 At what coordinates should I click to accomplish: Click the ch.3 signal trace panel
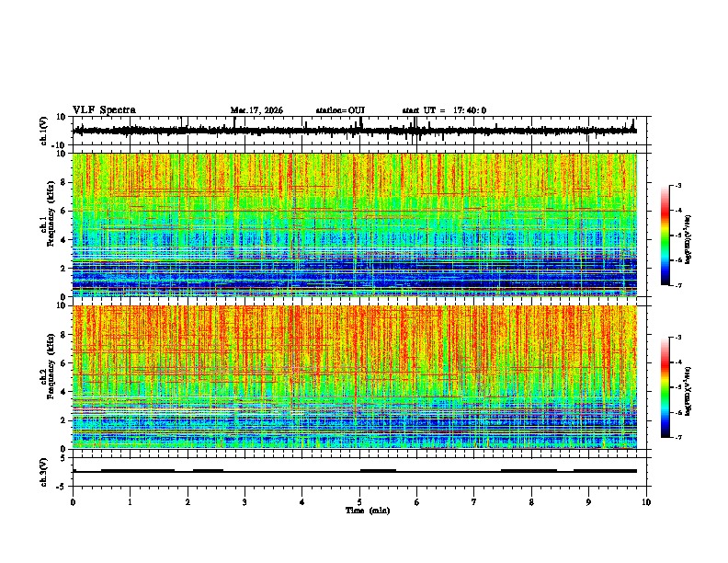pyautogui.click(x=358, y=472)
